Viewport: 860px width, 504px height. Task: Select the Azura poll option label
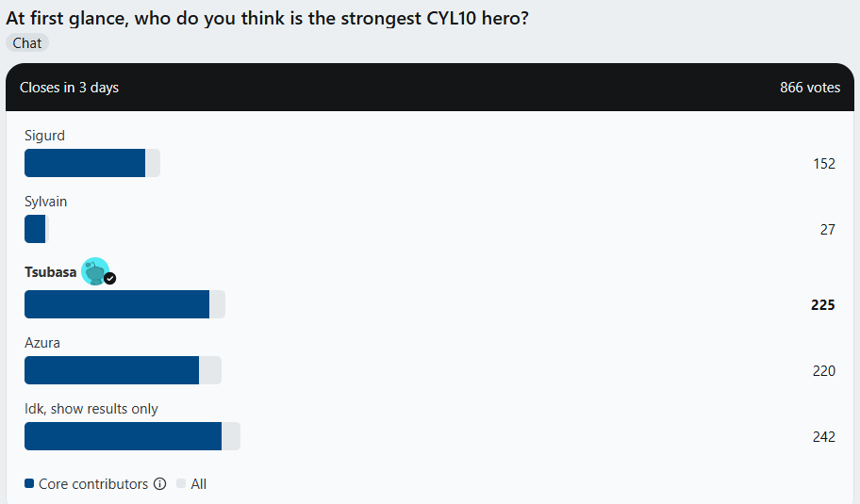pyautogui.click(x=42, y=343)
